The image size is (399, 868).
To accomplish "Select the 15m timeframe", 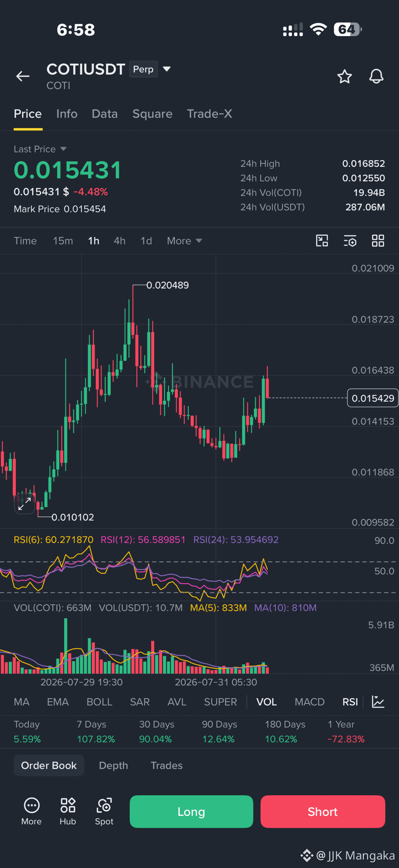I will pyautogui.click(x=63, y=241).
